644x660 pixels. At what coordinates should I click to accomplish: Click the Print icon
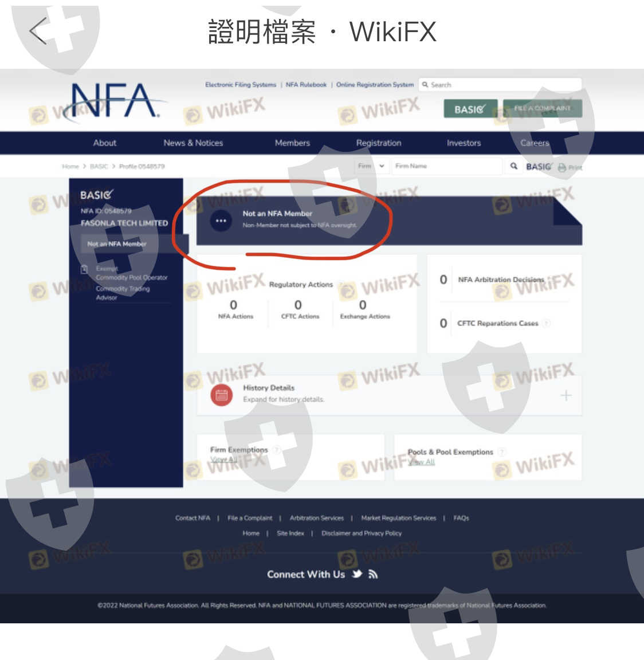pyautogui.click(x=562, y=167)
